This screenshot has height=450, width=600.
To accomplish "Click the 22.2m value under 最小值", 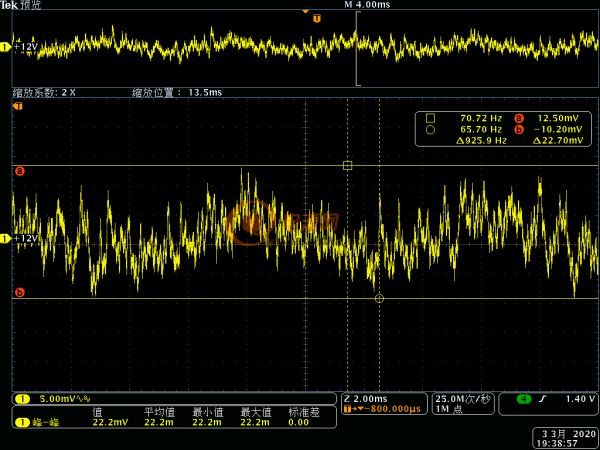I will (207, 422).
